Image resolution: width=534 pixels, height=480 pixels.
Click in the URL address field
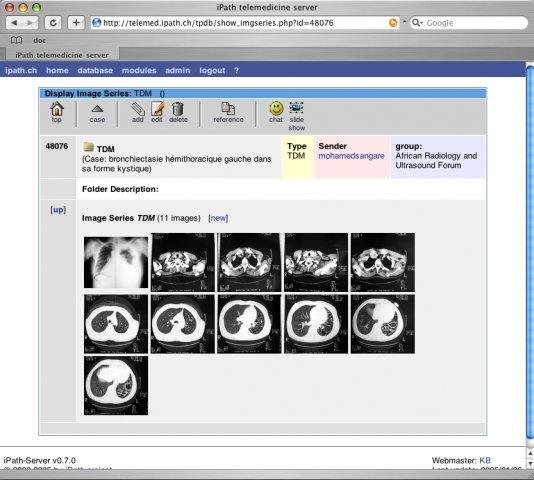pos(245,23)
